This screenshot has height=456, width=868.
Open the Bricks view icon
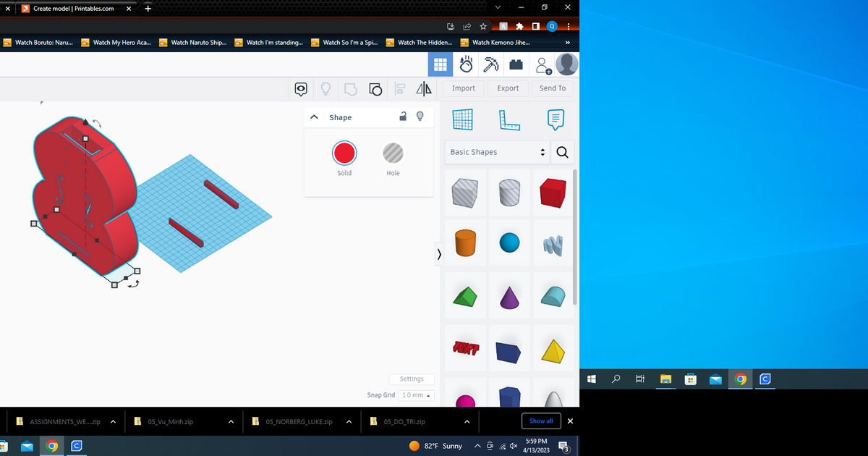(x=516, y=65)
